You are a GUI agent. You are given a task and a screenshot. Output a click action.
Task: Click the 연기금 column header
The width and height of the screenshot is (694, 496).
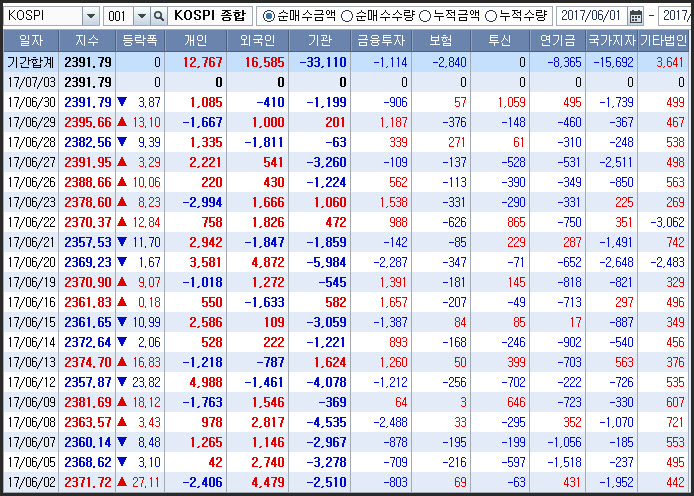[558, 41]
